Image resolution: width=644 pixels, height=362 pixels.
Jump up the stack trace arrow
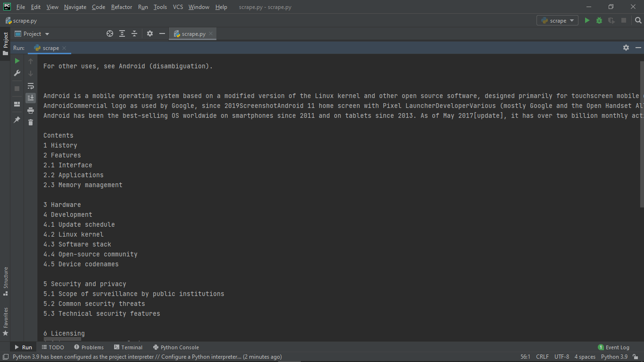pyautogui.click(x=31, y=61)
